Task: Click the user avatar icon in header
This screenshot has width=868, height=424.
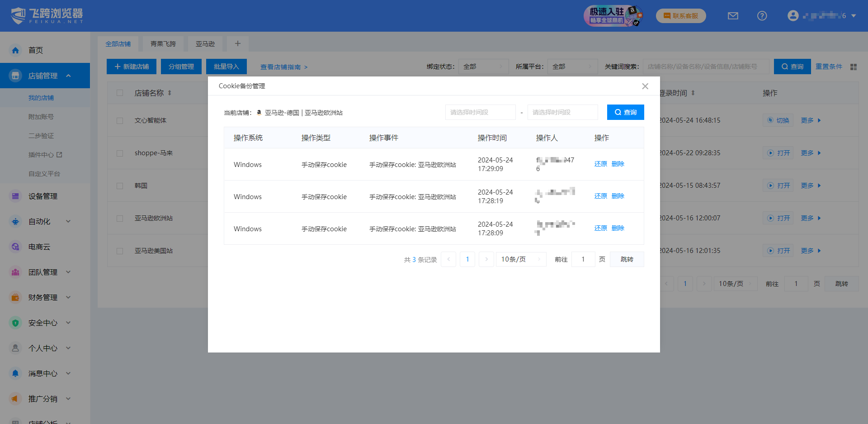Action: 793,16
